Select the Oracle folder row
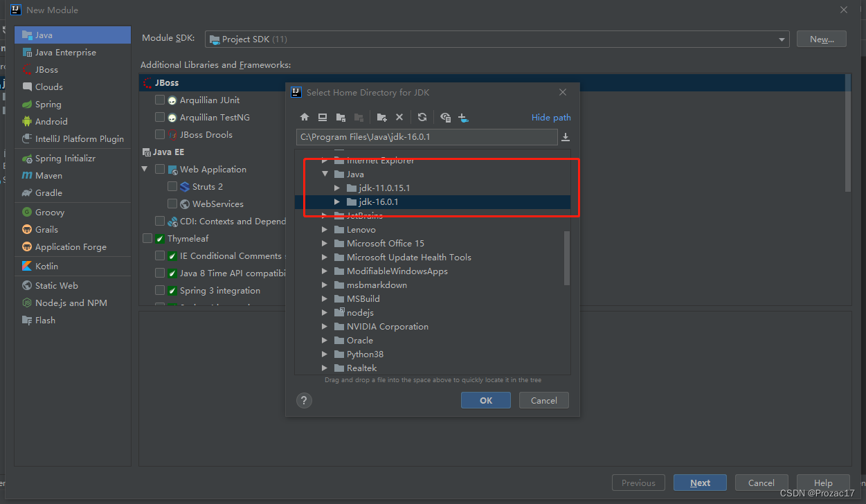866x504 pixels. point(433,340)
